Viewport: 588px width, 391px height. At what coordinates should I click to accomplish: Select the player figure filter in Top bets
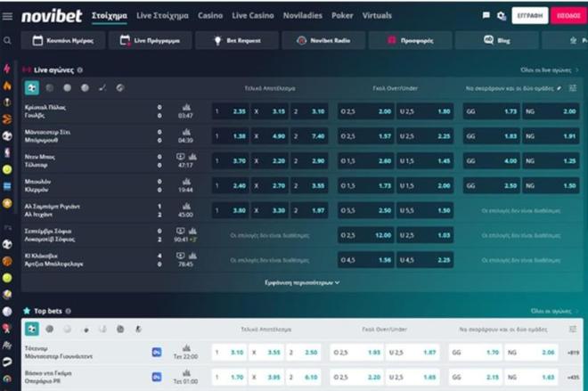(x=138, y=330)
